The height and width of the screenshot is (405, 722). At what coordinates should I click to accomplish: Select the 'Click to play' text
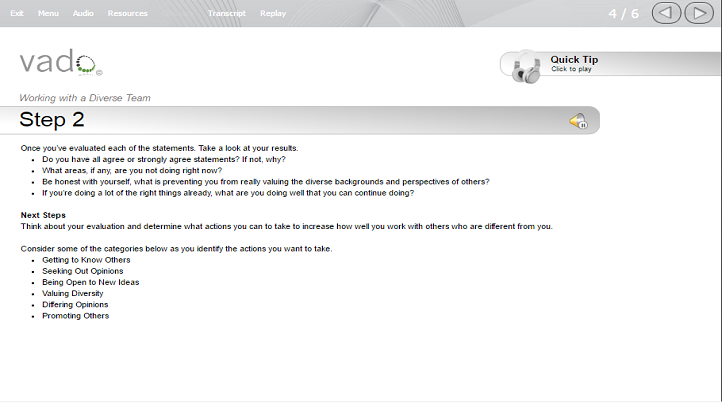571,69
